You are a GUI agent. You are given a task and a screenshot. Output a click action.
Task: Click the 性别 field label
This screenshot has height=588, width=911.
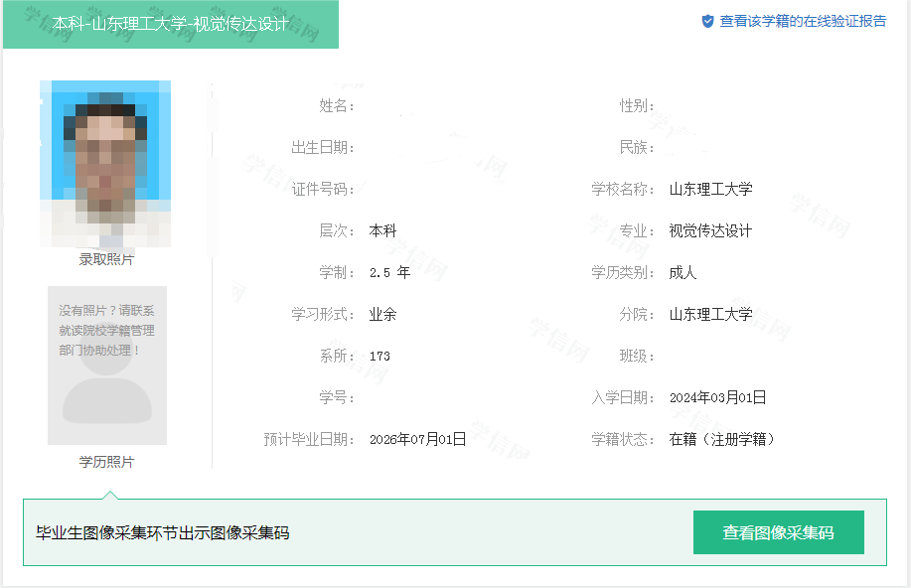coord(637,105)
